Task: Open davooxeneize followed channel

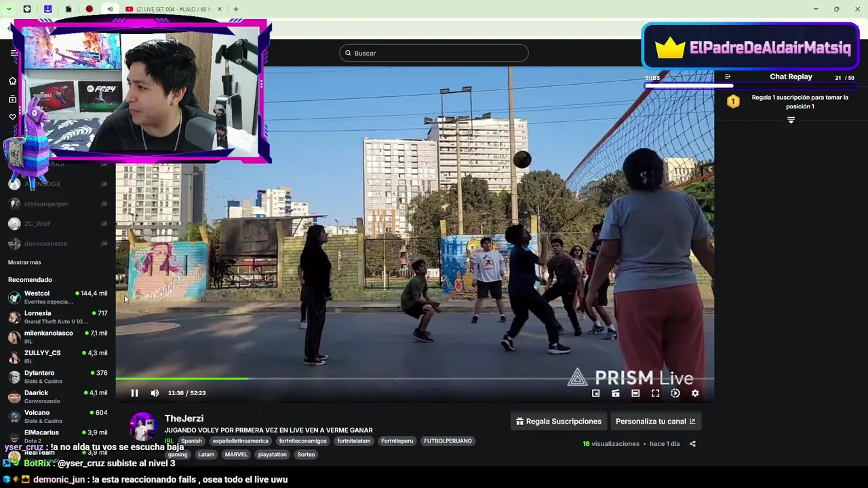Action: click(x=58, y=243)
